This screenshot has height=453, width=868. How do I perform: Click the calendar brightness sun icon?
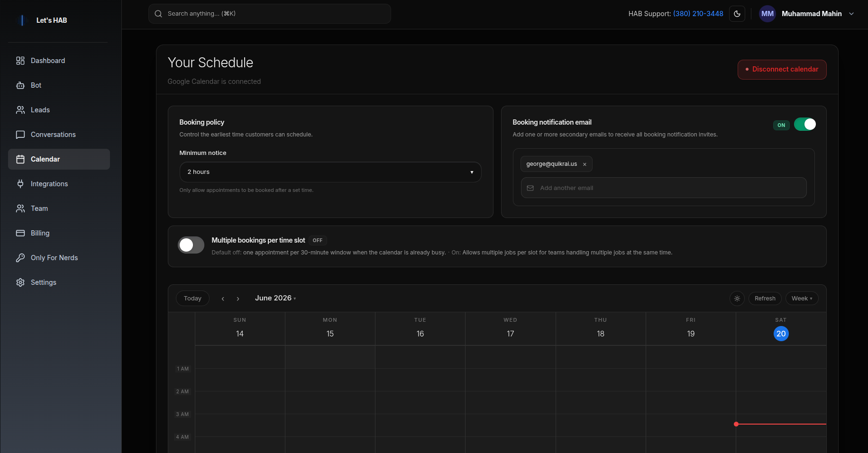(737, 299)
